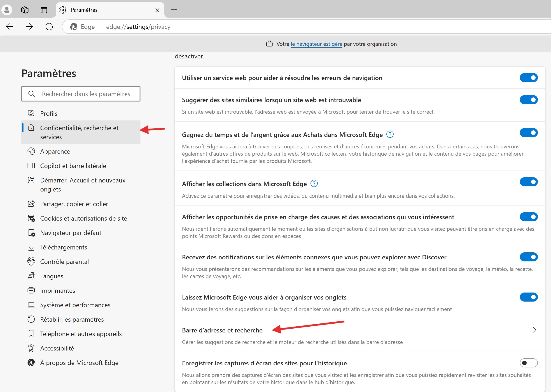Image resolution: width=551 pixels, height=392 pixels.
Task: Open the Workspaces icon
Action: coord(25,10)
